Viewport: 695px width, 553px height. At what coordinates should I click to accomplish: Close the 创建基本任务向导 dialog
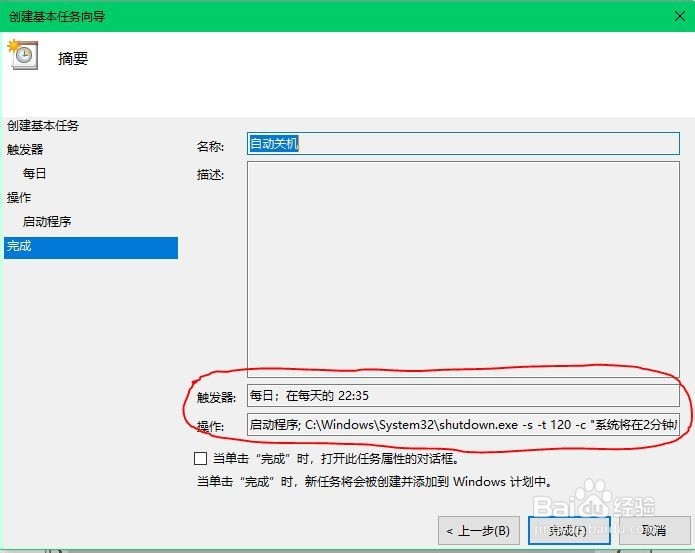click(x=679, y=16)
